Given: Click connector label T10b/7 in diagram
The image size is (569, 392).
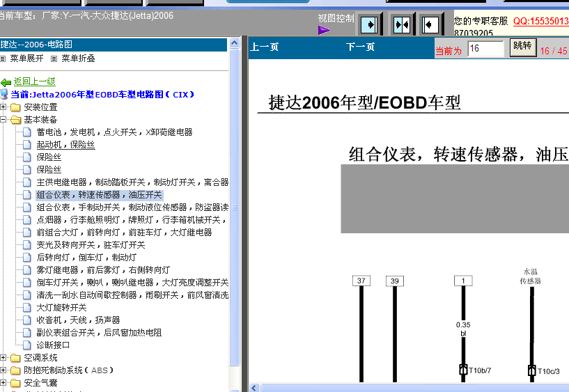Looking at the screenshot, I should pyautogui.click(x=480, y=370).
